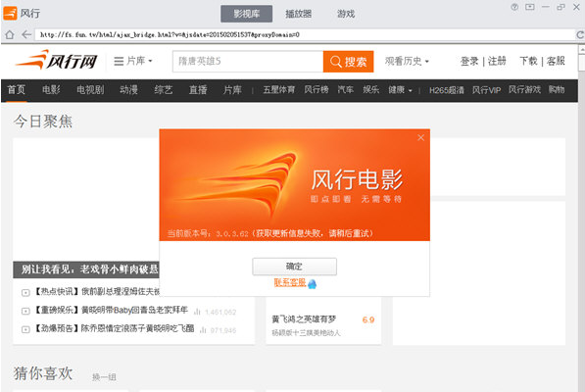Open 片库 in the dark navigation bar
Image resolution: width=585 pixels, height=392 pixels.
(x=232, y=90)
